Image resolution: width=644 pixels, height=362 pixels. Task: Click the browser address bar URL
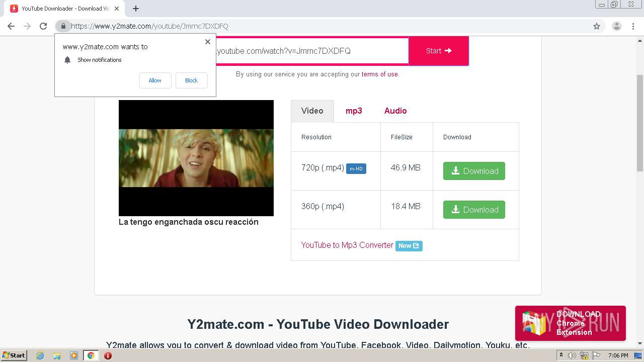coord(149,26)
